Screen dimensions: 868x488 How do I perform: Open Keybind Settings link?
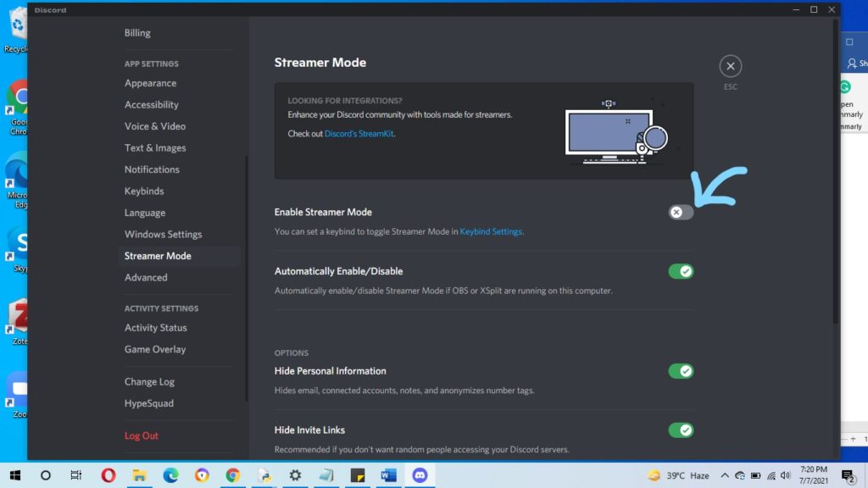[491, 232]
